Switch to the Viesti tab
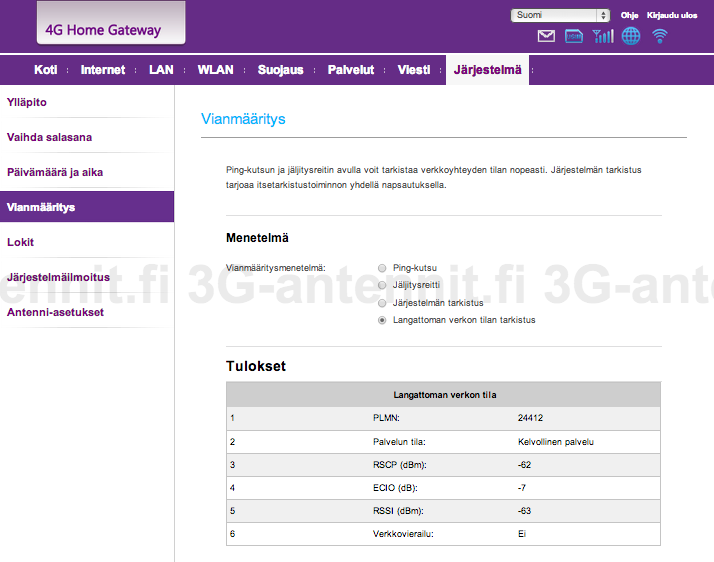 pos(413,70)
